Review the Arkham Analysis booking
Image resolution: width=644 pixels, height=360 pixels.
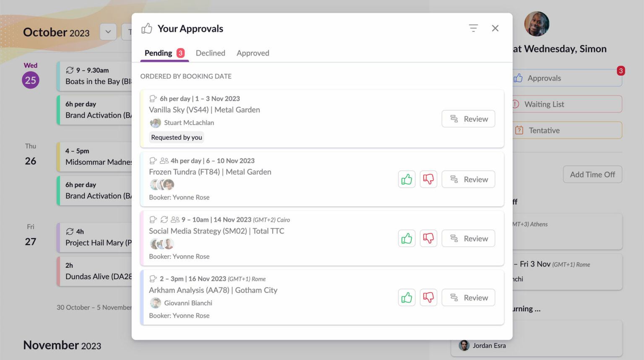[468, 297]
